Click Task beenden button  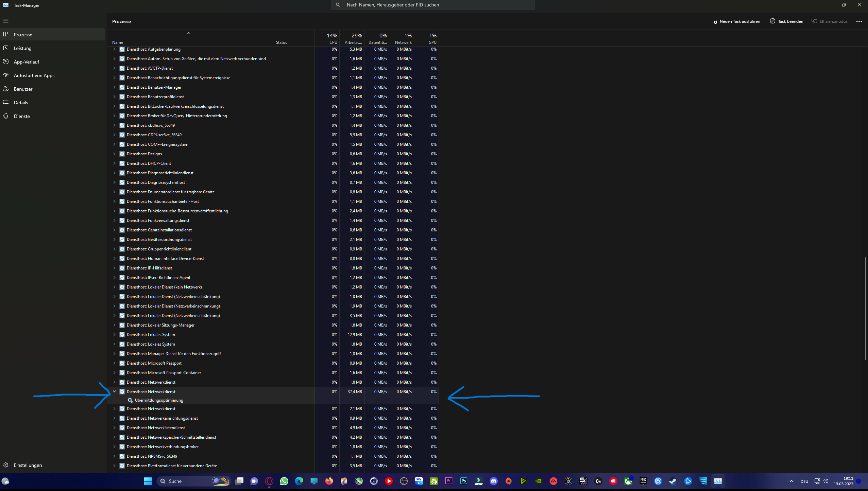(786, 21)
